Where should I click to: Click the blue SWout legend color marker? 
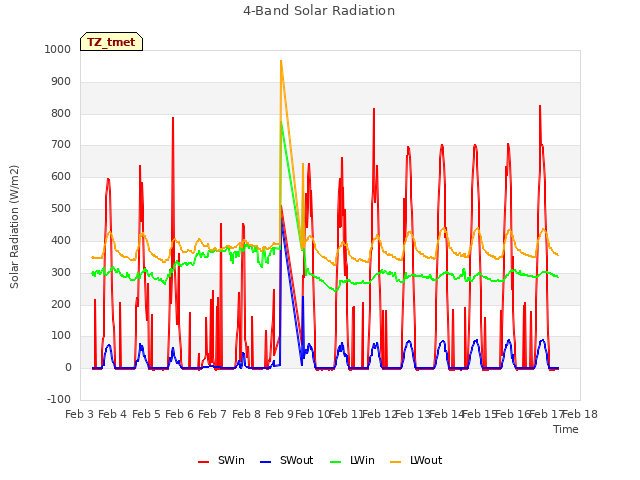265,462
